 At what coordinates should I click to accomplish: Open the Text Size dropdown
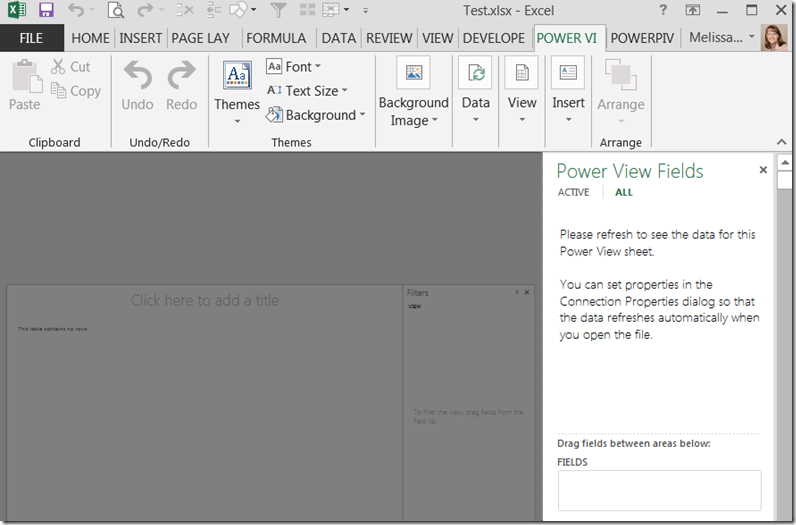click(x=307, y=90)
